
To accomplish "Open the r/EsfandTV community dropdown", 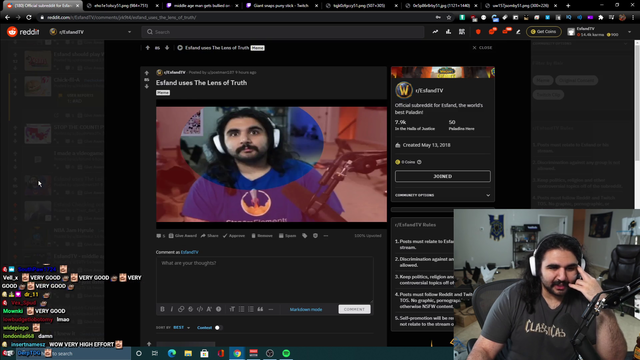I will pos(91,32).
